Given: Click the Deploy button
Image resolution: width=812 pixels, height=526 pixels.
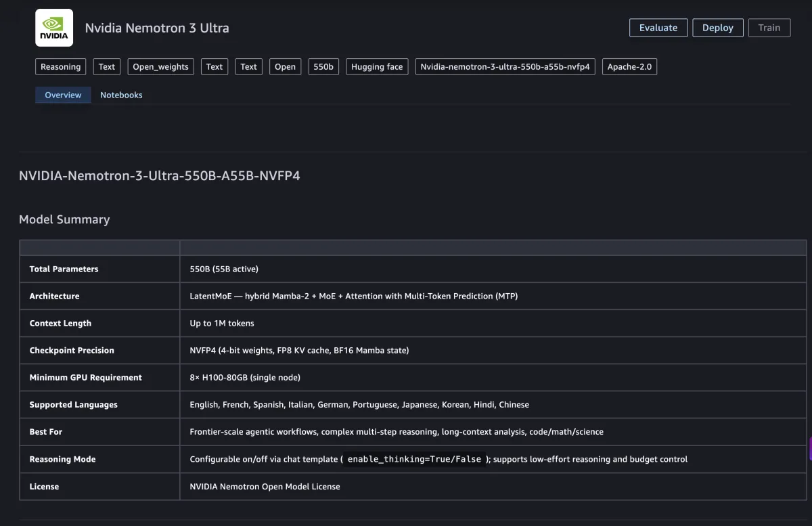Looking at the screenshot, I should coord(718,28).
